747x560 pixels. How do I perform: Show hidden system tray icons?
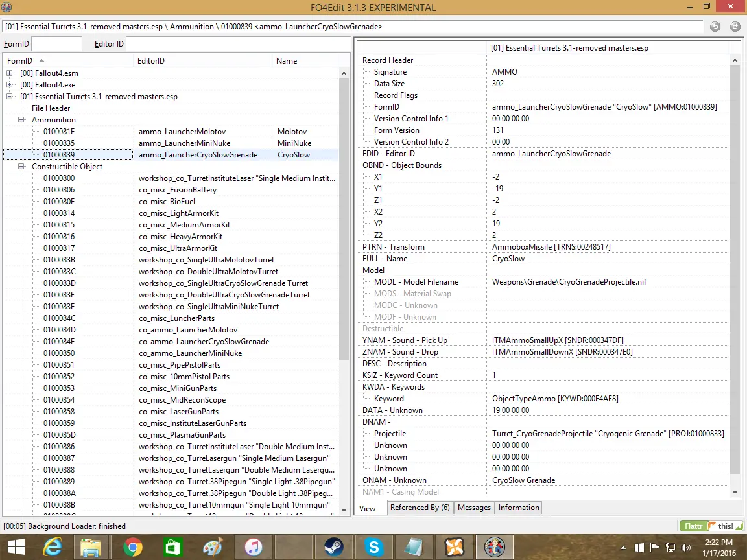click(x=623, y=548)
